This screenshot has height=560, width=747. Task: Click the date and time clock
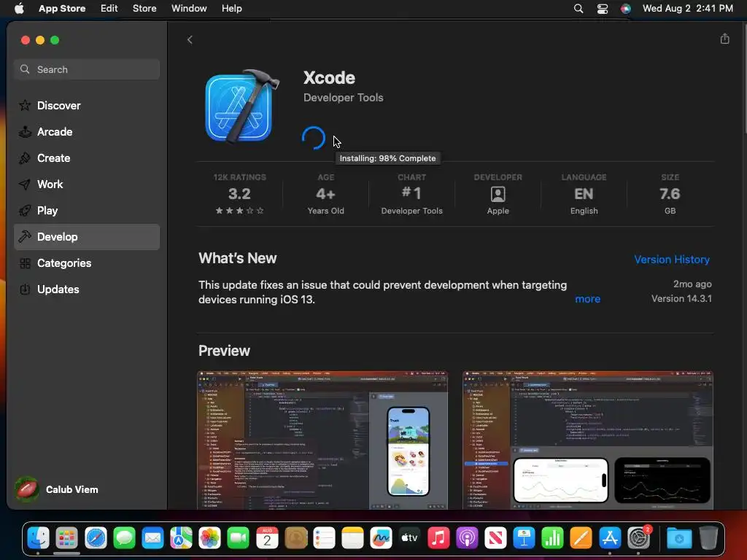point(687,8)
